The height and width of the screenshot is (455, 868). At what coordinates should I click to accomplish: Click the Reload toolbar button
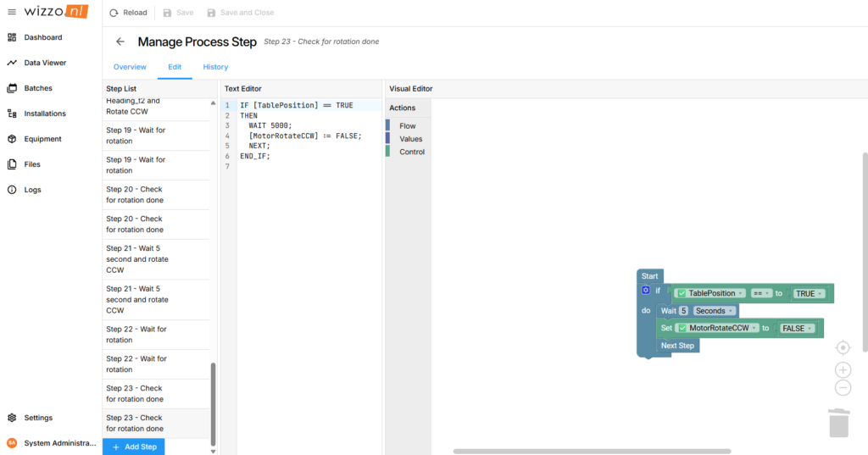pos(128,13)
